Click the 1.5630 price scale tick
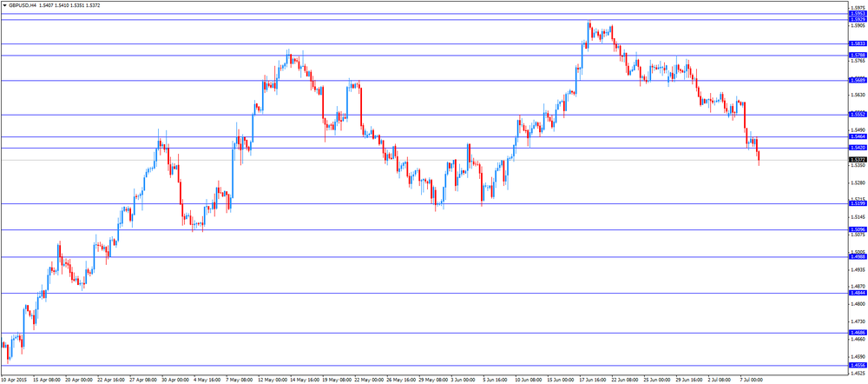868x384 pixels. [858, 96]
